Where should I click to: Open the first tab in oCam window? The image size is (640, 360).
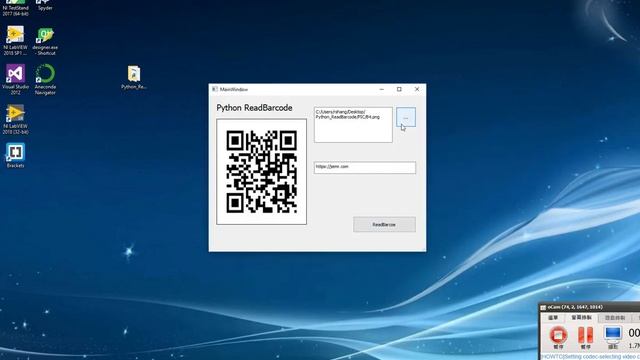pos(553,318)
